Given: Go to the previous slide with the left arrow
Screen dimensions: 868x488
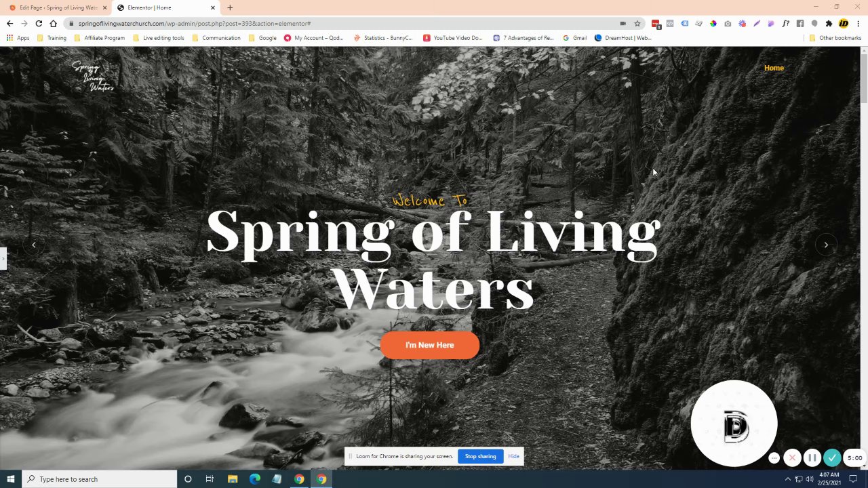Looking at the screenshot, I should [34, 245].
